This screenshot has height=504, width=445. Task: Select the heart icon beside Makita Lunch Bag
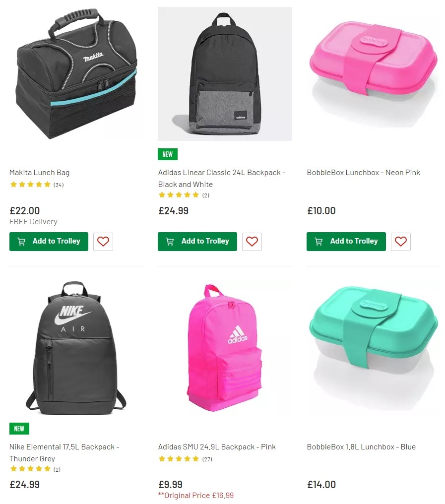(103, 242)
